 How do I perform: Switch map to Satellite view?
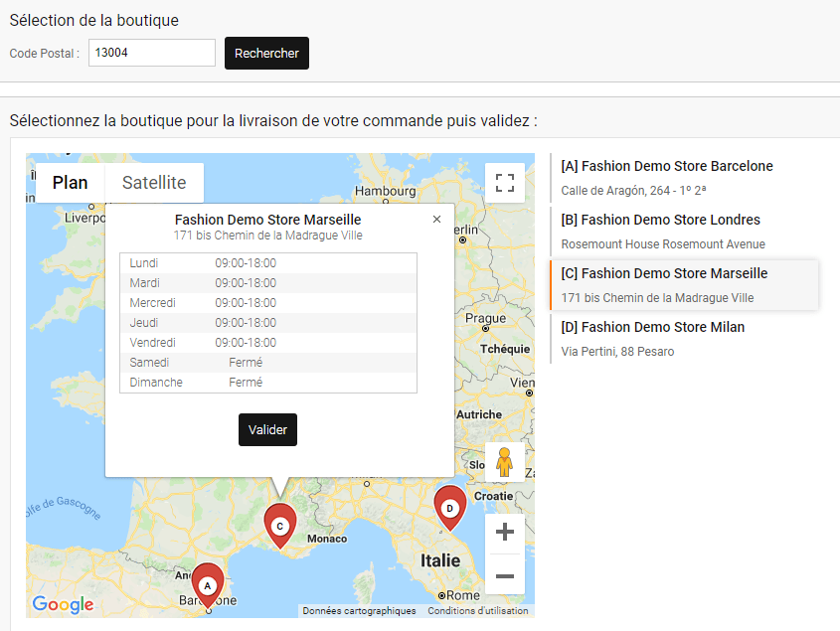pyautogui.click(x=154, y=183)
